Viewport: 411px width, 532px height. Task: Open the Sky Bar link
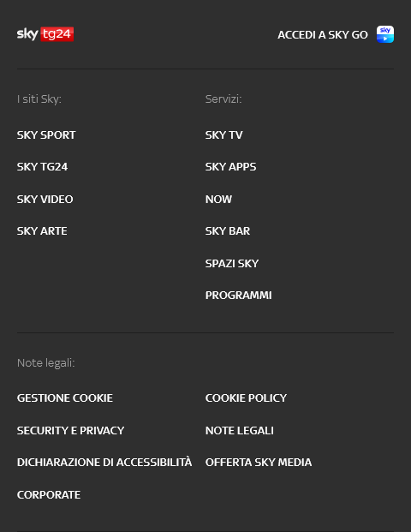coord(228,231)
